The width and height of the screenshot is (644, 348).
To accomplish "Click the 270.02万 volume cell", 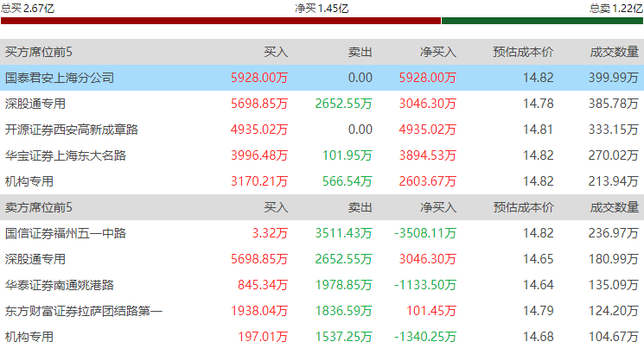I will [x=613, y=155].
